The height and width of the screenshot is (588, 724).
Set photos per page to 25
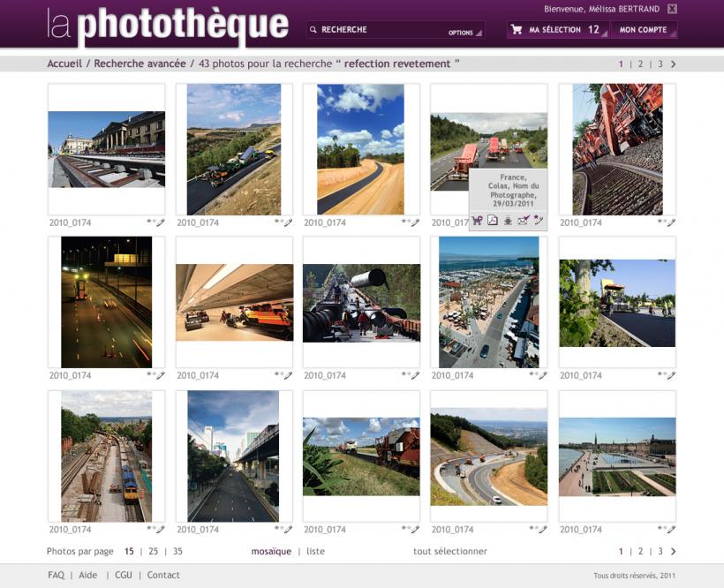[154, 551]
